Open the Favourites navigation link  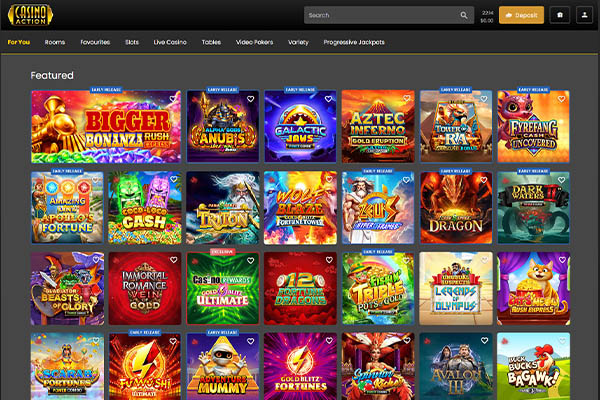[x=95, y=42]
